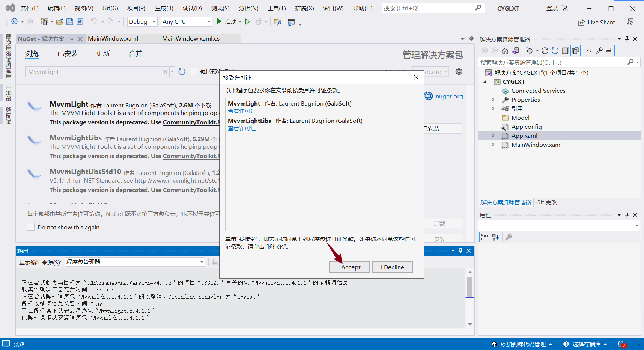The width and height of the screenshot is (644, 350).
Task: Click Solution Explorer home icon
Action: [505, 51]
